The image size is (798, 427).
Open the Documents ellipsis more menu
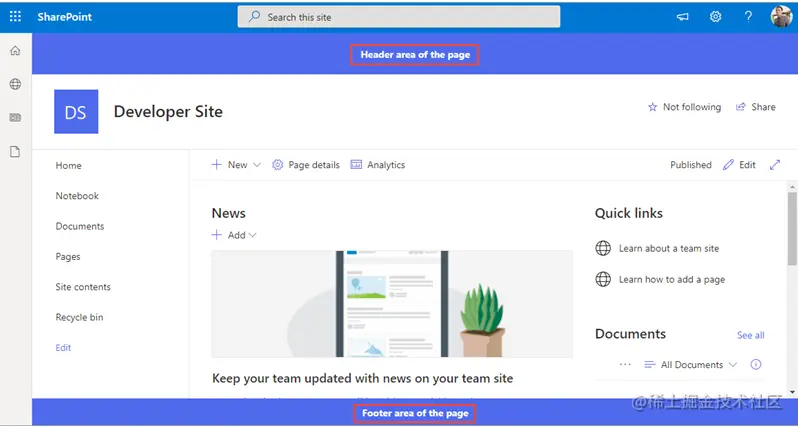point(625,364)
